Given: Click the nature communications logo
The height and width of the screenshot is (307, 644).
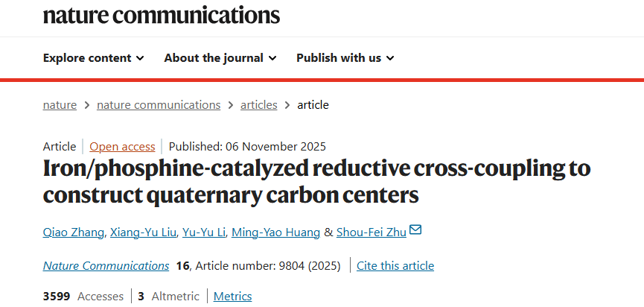Looking at the screenshot, I should (162, 13).
